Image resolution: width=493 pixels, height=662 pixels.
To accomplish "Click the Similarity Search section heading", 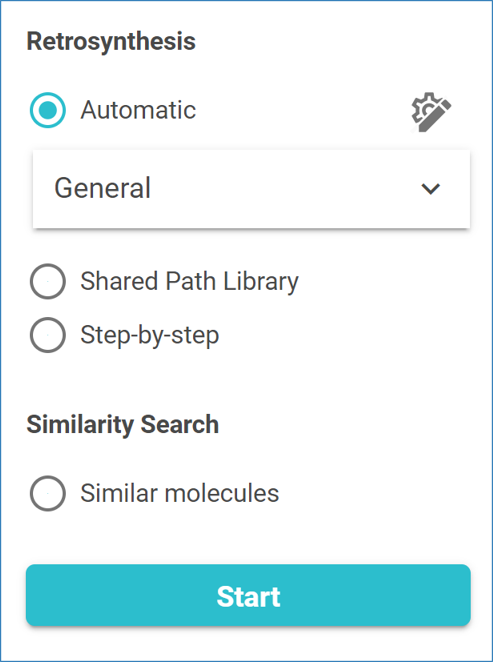I will coord(122,424).
